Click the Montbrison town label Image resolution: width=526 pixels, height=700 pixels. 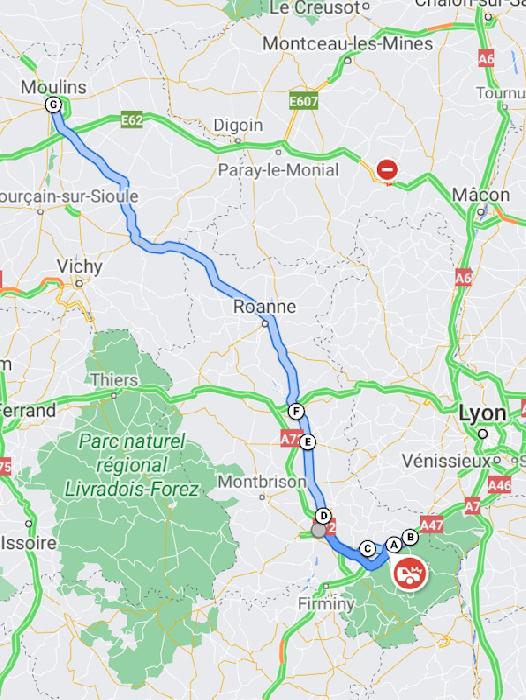point(262,482)
